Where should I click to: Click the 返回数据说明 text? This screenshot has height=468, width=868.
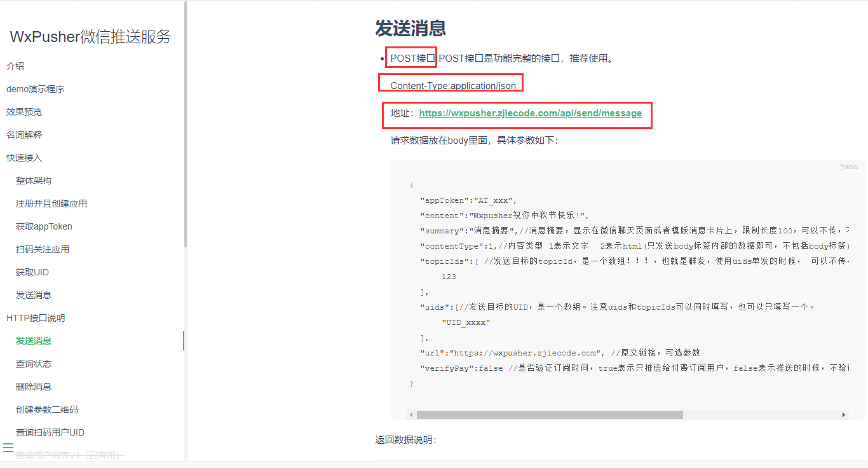coord(406,440)
